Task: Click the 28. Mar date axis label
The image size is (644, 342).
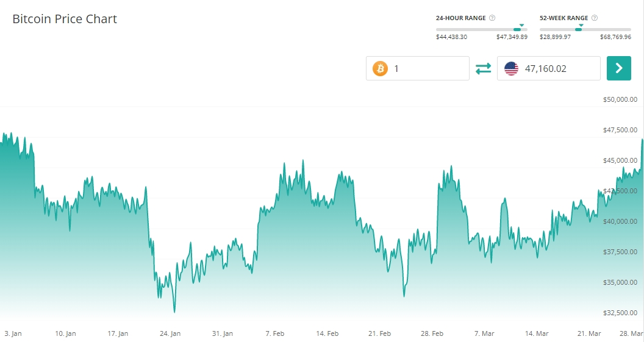Action: (x=632, y=333)
